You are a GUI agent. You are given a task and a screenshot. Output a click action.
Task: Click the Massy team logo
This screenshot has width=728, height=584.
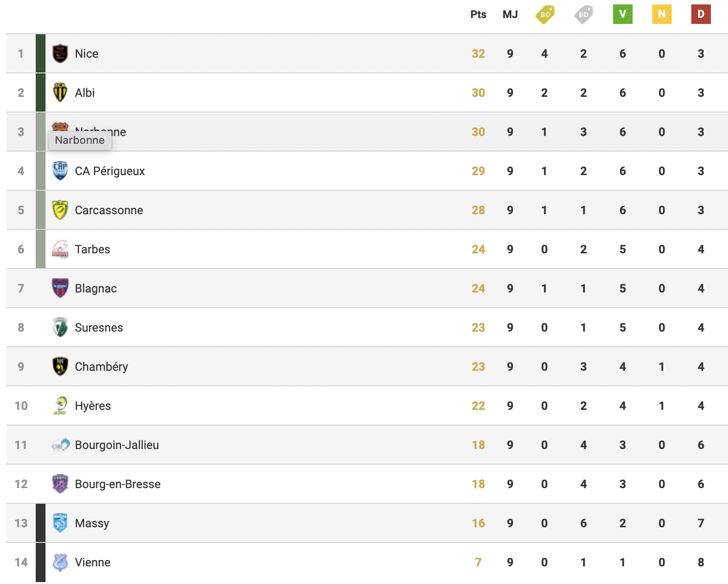point(60,523)
